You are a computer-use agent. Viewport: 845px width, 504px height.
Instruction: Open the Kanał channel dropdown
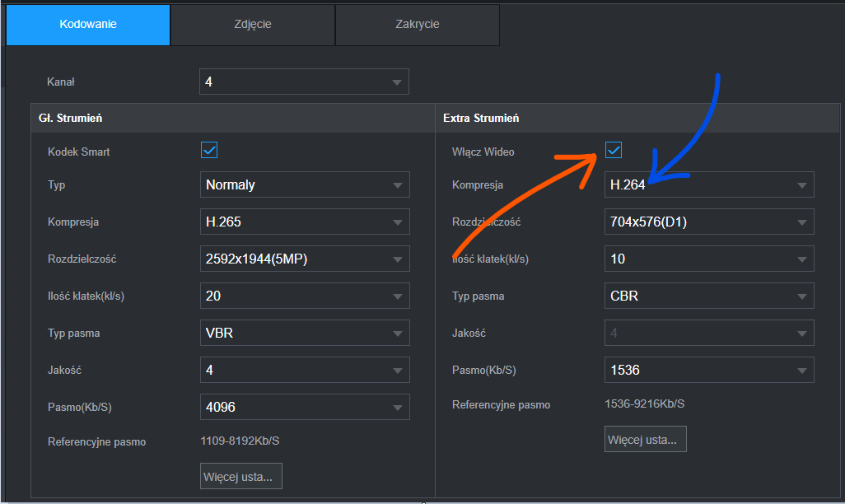pyautogui.click(x=304, y=82)
